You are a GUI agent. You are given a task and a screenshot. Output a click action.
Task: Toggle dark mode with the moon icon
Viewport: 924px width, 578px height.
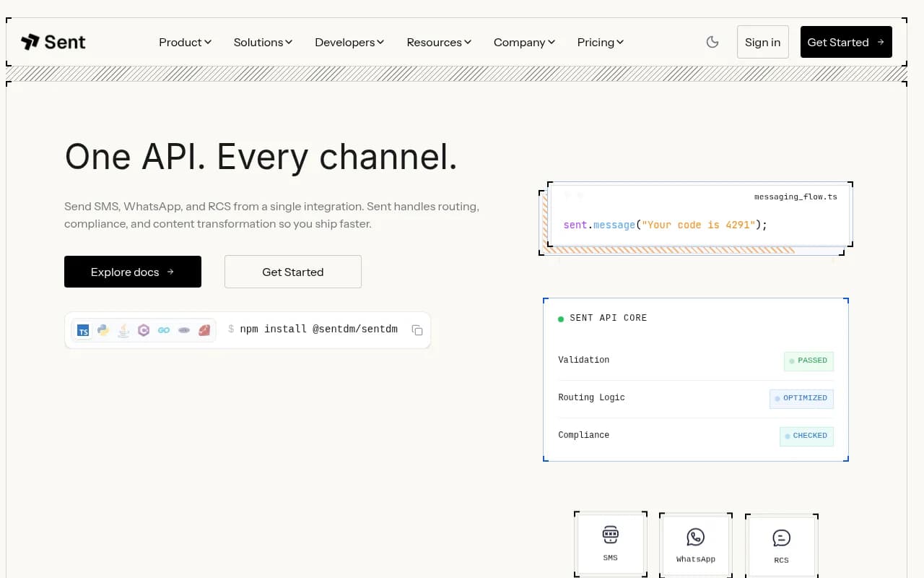(x=712, y=42)
